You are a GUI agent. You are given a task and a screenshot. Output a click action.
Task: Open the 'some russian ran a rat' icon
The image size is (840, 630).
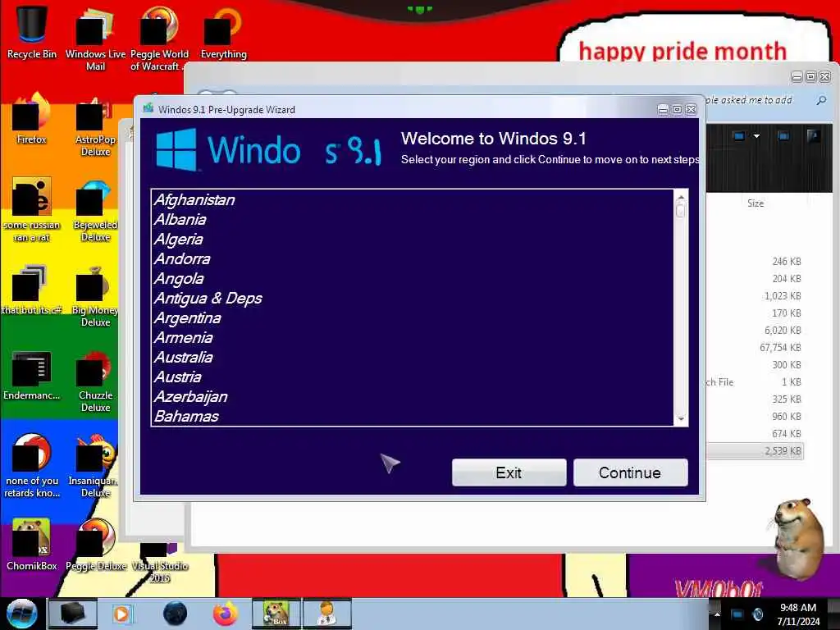click(31, 210)
